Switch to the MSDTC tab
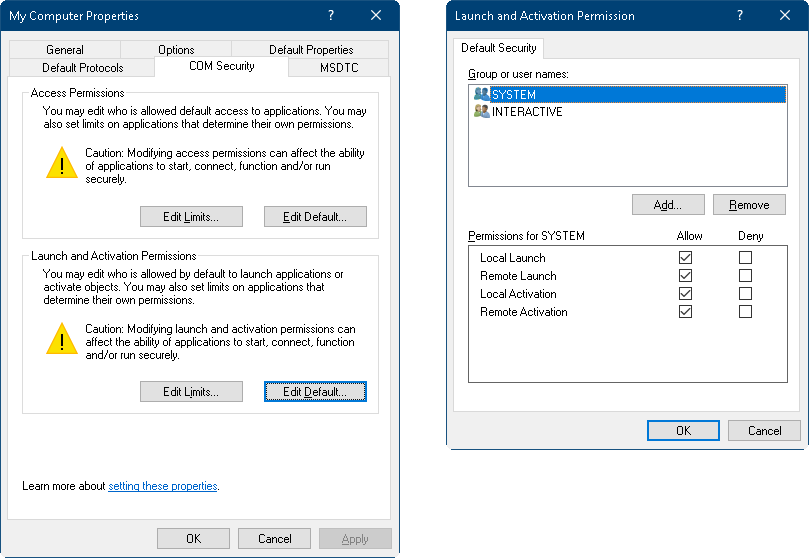The image size is (809, 558). click(x=339, y=68)
